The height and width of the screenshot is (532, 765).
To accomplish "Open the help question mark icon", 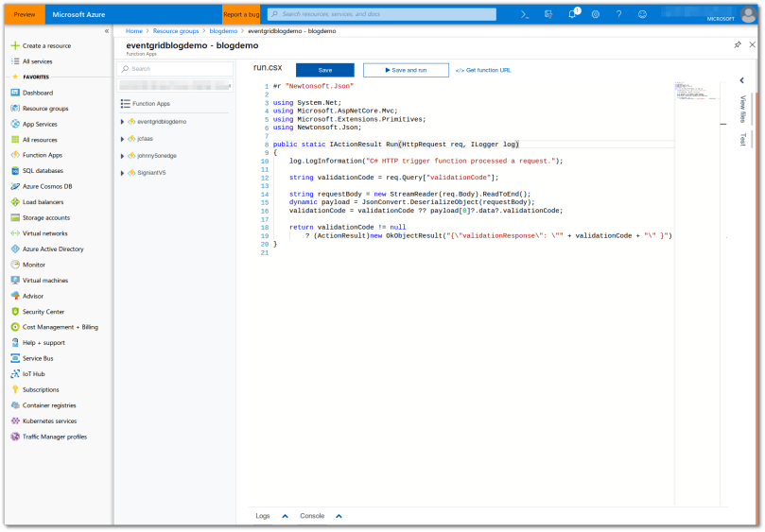I will (619, 14).
